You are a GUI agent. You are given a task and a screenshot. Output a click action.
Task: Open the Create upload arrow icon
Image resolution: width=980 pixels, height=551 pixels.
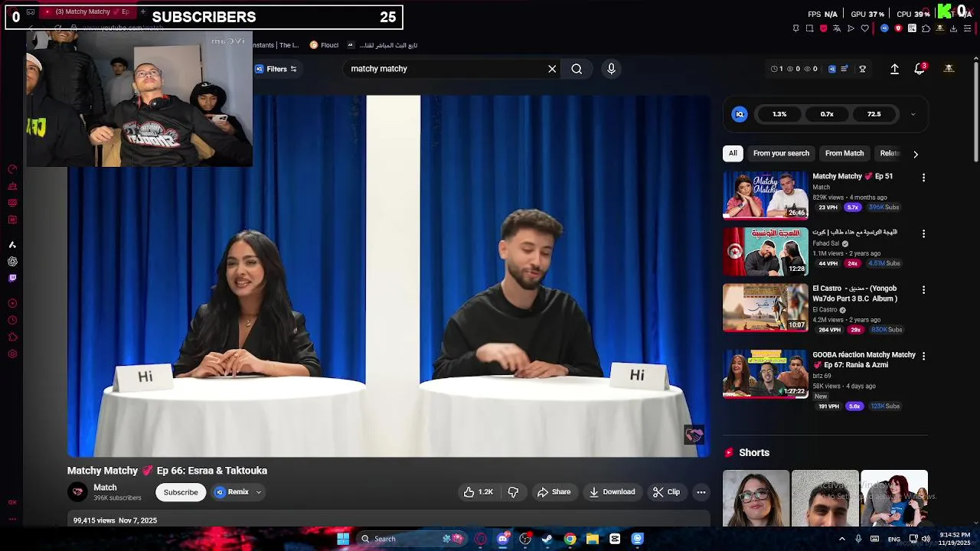(x=894, y=69)
